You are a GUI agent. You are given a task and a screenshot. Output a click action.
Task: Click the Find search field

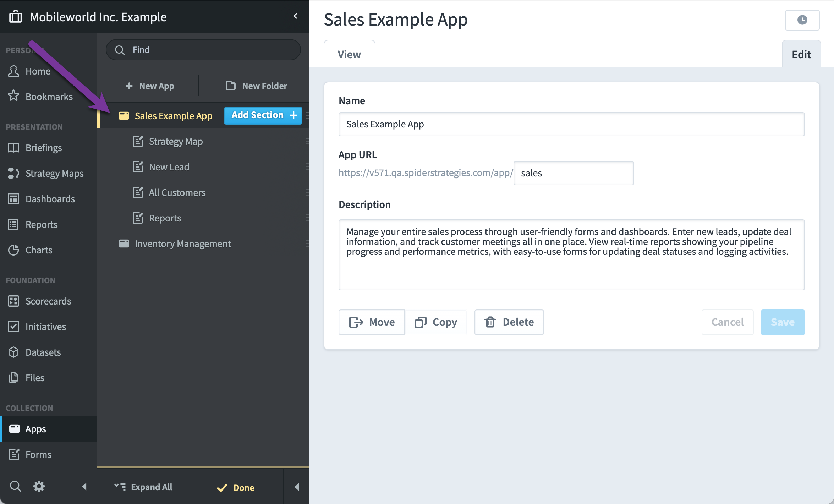(203, 50)
